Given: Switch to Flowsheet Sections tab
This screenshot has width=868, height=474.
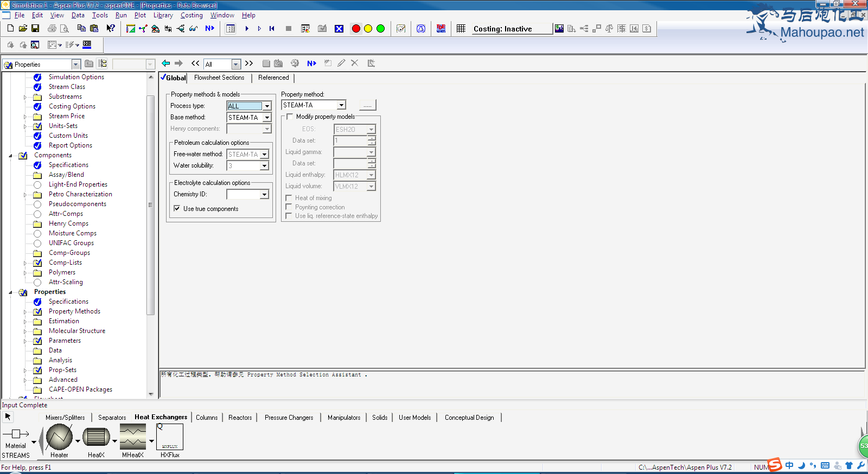Looking at the screenshot, I should tap(219, 78).
